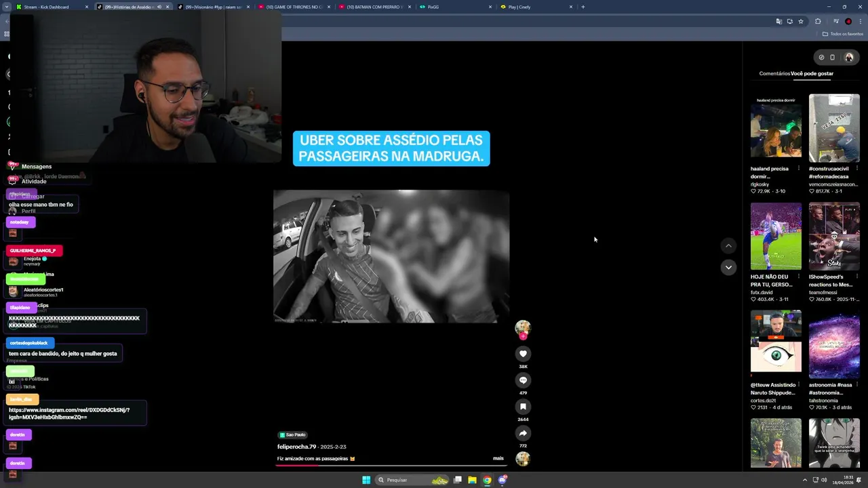Viewport: 868px width, 488px height.
Task: Click the tahstronomia author name
Action: tap(825, 400)
